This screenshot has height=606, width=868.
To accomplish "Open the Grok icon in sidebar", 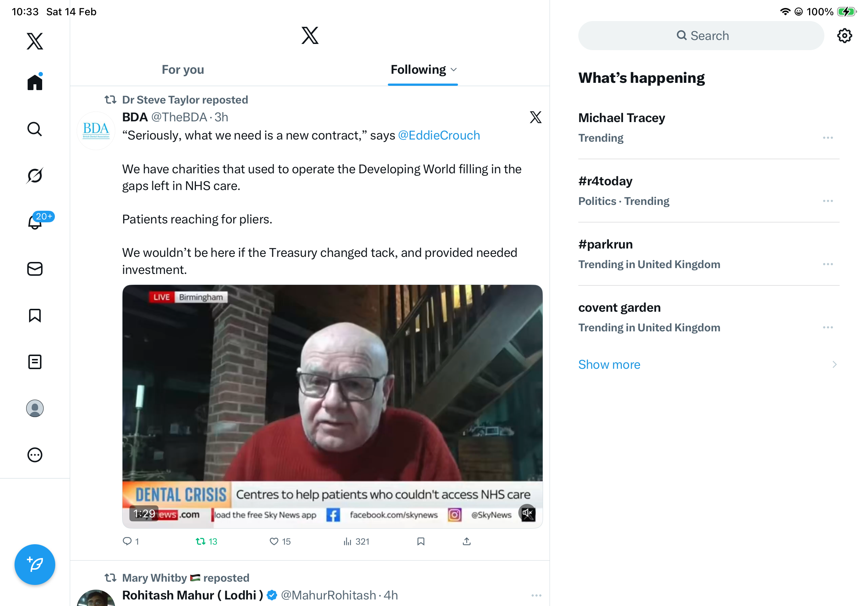I will (35, 175).
